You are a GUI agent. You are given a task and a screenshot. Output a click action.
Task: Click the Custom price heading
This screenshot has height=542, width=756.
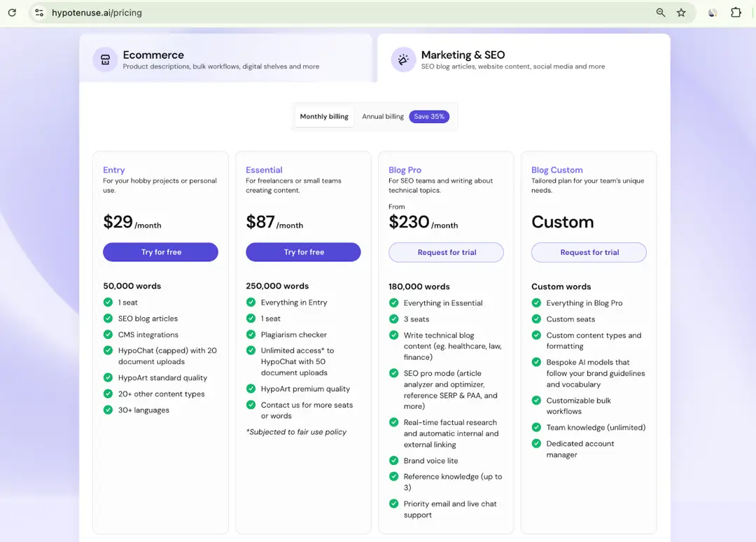563,222
